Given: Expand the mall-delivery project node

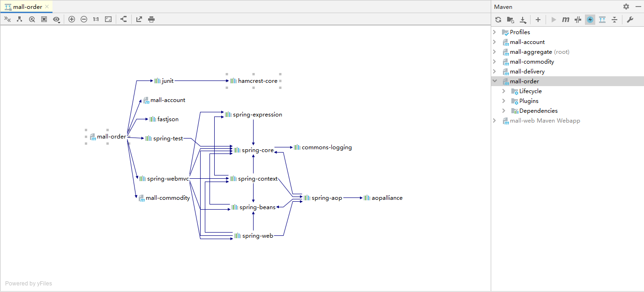Looking at the screenshot, I should 494,72.
